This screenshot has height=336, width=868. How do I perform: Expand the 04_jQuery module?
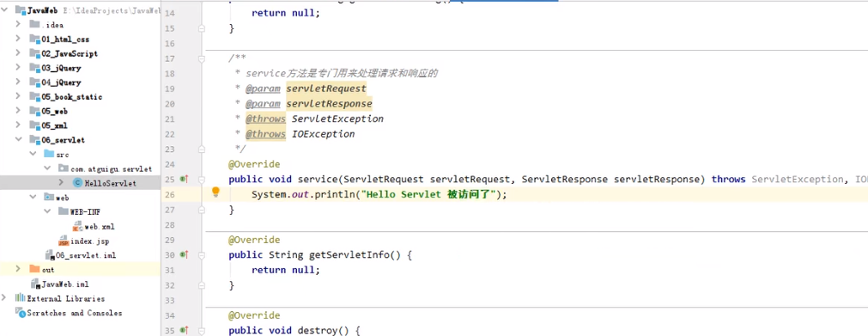[x=18, y=82]
